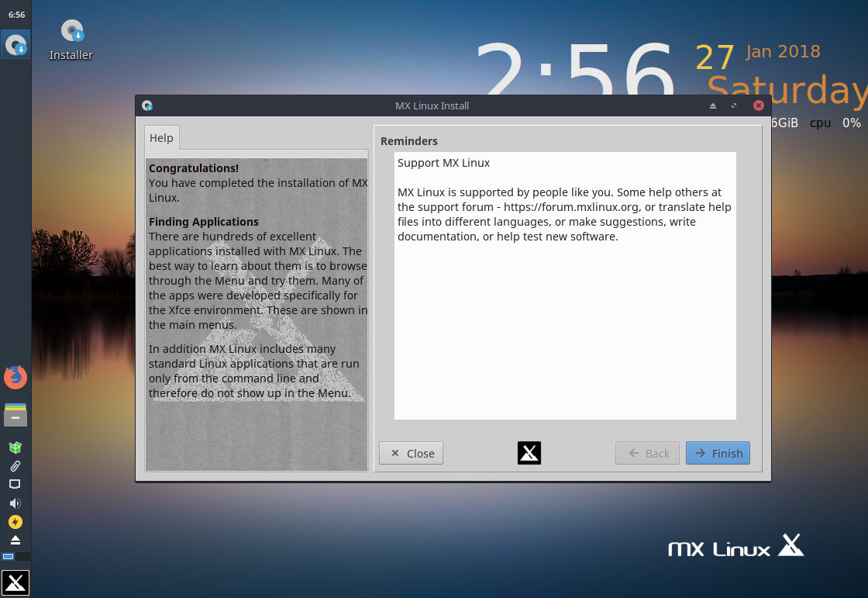This screenshot has width=868, height=598.
Task: Open the power manager lightning icon
Action: tap(15, 521)
